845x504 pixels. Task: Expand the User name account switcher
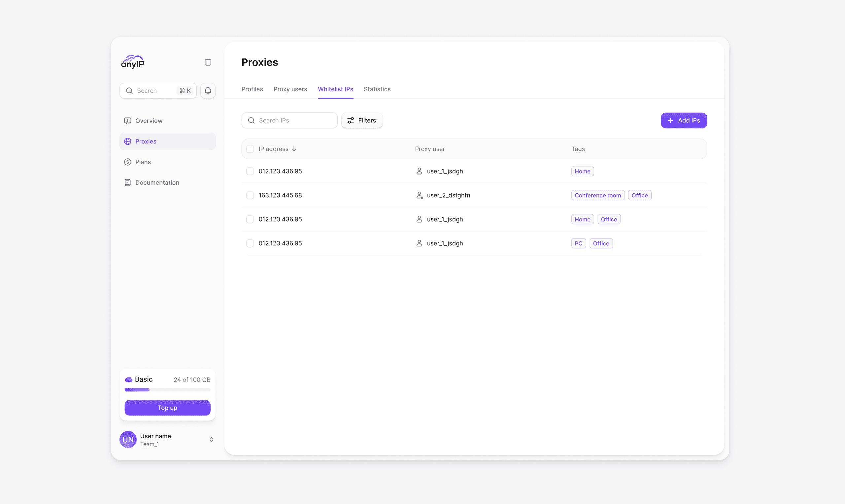211,439
